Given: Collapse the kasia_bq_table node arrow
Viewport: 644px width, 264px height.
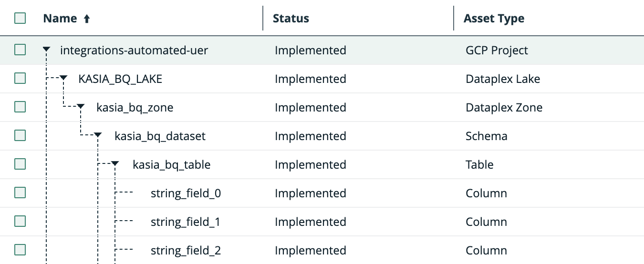Looking at the screenshot, I should pyautogui.click(x=115, y=164).
